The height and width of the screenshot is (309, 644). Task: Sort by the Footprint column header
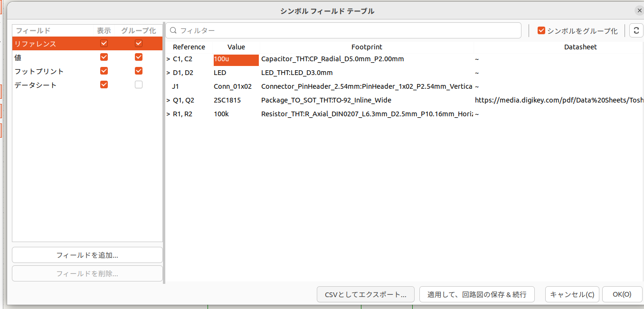click(366, 47)
